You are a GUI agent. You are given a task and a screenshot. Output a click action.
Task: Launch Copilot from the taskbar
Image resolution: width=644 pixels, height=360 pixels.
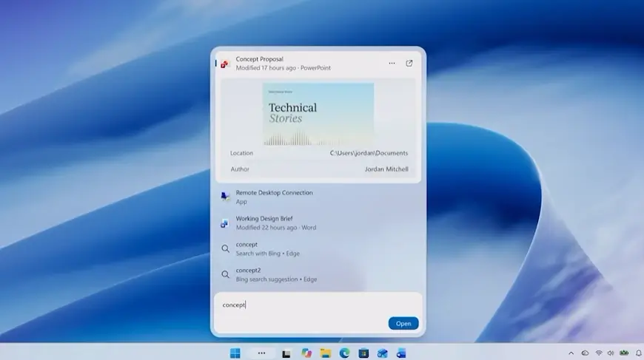306,353
